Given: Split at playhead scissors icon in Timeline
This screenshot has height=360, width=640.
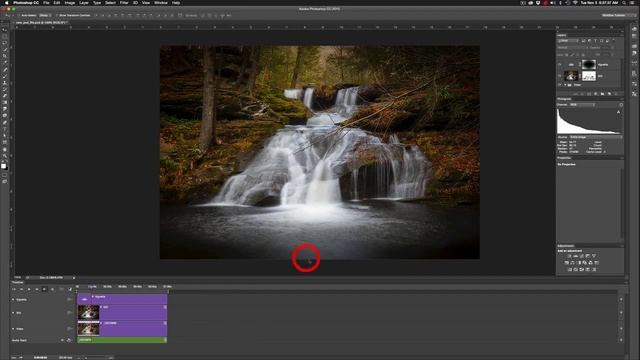Looking at the screenshot, I should click(62, 289).
